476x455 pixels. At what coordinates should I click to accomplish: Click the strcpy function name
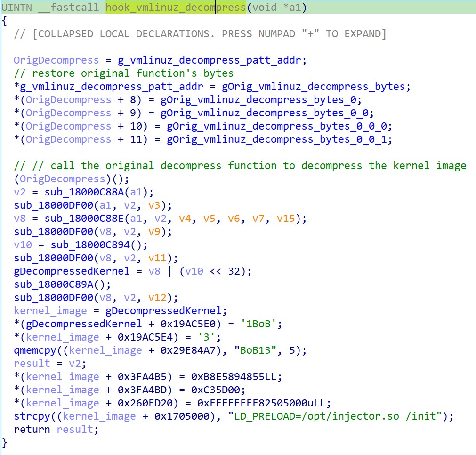[32, 416]
